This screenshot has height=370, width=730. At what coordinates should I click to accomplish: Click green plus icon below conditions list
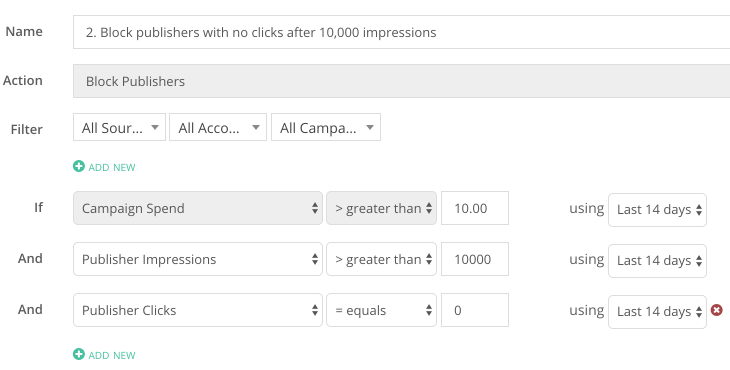point(79,354)
